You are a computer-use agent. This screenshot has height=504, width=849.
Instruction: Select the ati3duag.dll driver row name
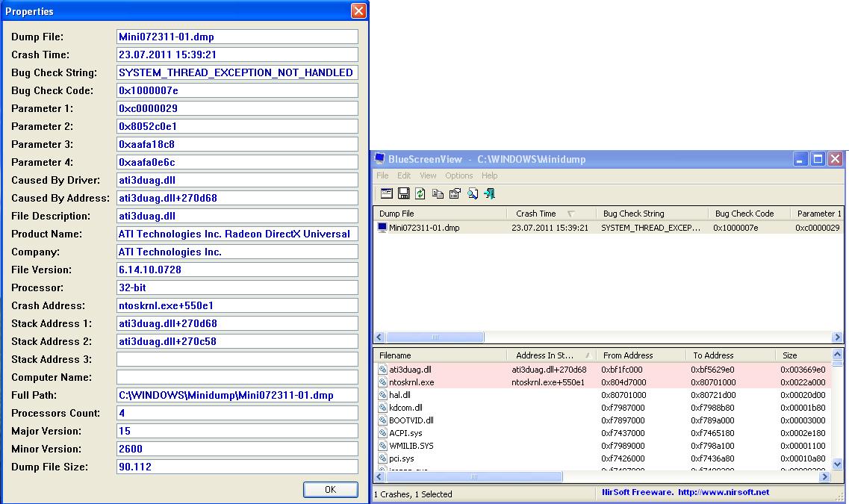click(410, 370)
